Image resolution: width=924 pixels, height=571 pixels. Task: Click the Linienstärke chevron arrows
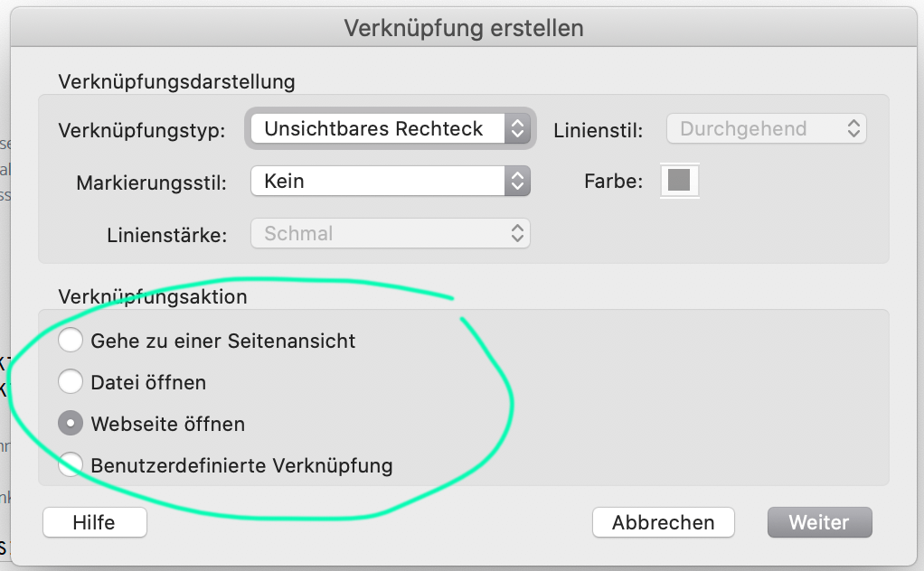click(517, 233)
